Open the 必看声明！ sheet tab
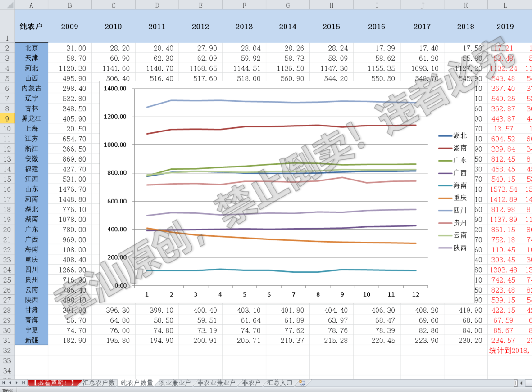This screenshot has width=532, height=392. [54, 383]
